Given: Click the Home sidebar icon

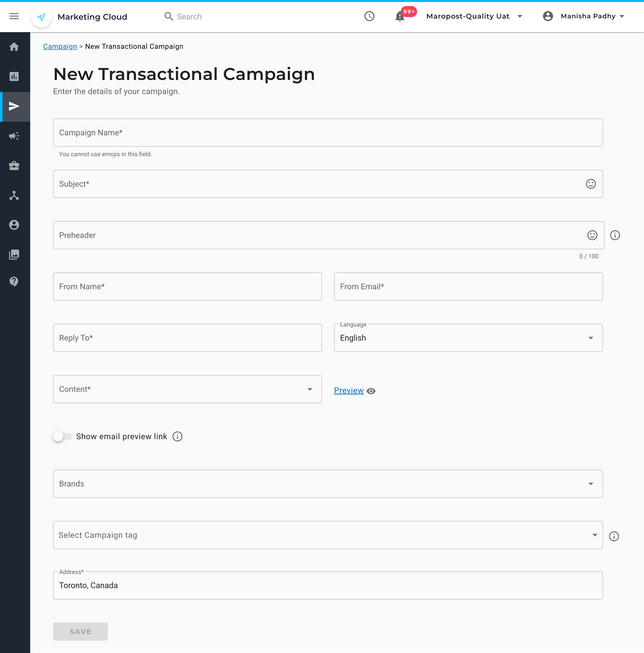Looking at the screenshot, I should click(14, 47).
